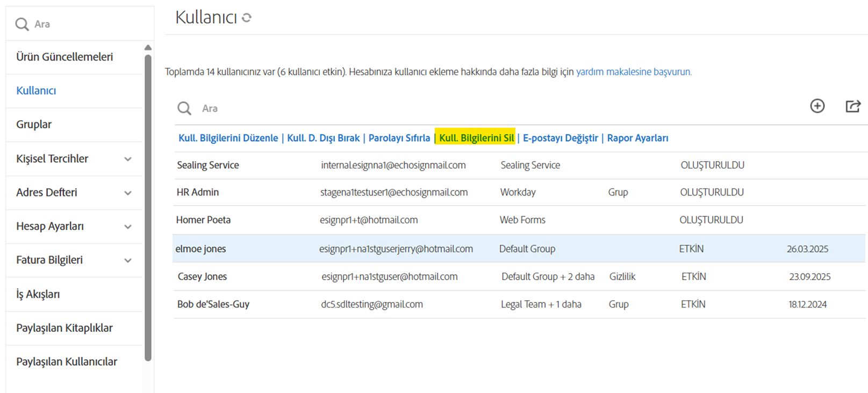Open Paylaşılan Kitaplıklar menu item
The image size is (868, 393).
64,328
